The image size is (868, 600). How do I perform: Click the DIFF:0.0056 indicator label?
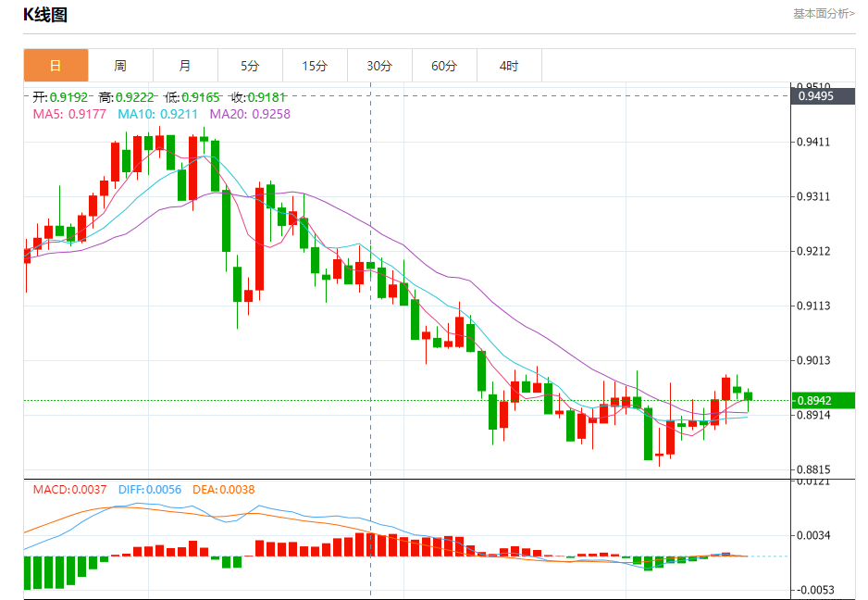[x=150, y=490]
